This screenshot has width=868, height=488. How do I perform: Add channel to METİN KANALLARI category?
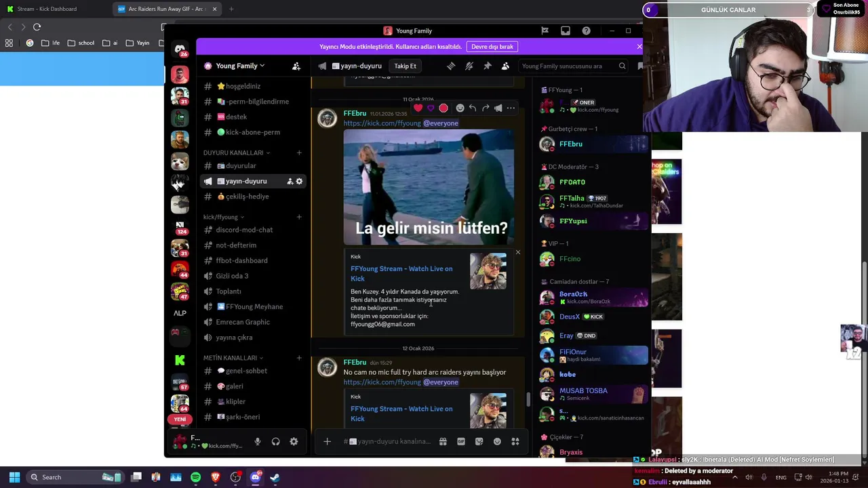[x=299, y=358]
